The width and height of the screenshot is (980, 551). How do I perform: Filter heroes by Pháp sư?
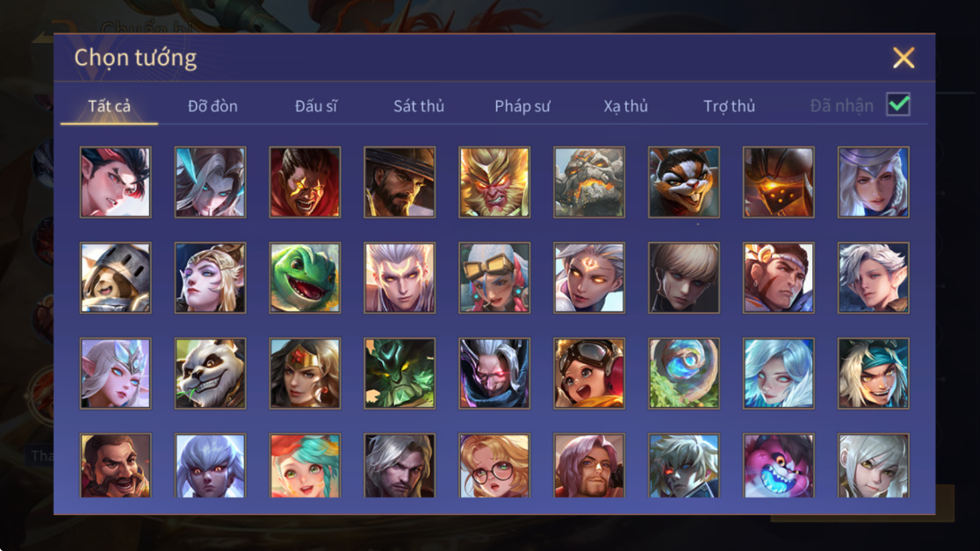pos(522,105)
